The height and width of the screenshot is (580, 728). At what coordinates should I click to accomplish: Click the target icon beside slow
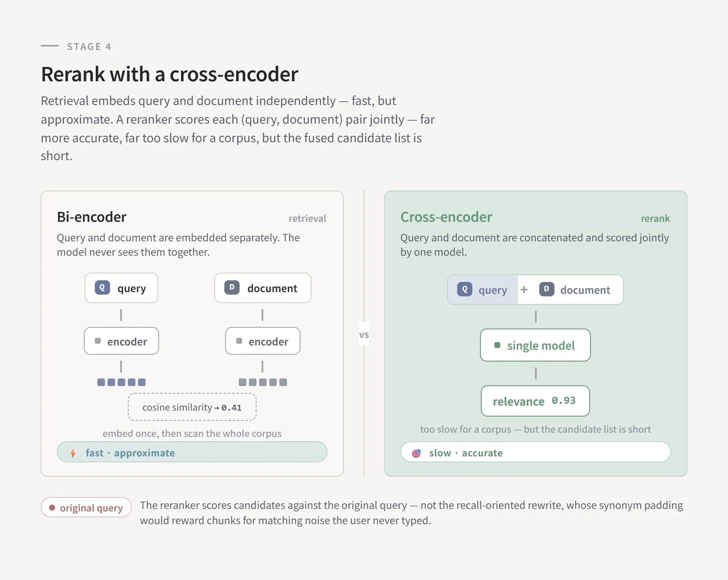click(416, 453)
